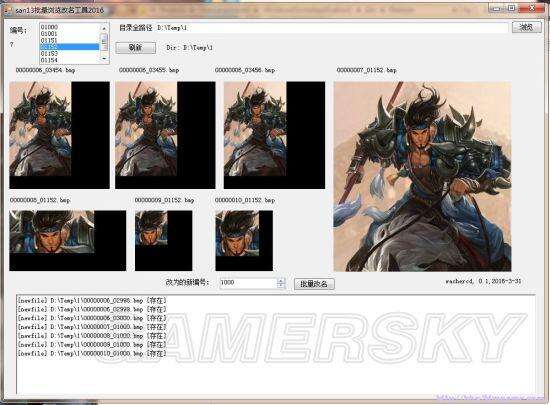Click the 浏览 browse button

tap(526, 27)
